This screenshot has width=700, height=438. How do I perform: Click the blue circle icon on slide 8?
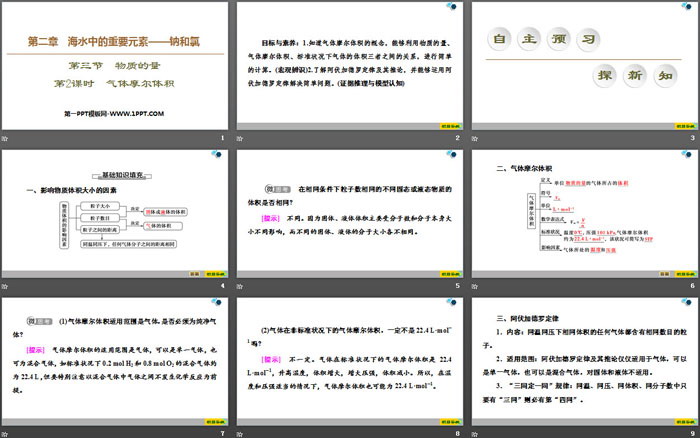click(245, 301)
